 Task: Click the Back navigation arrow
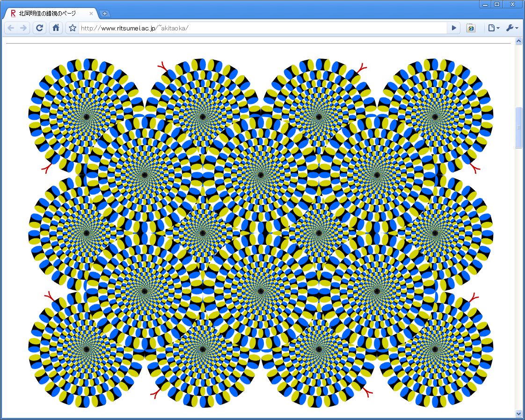point(11,28)
